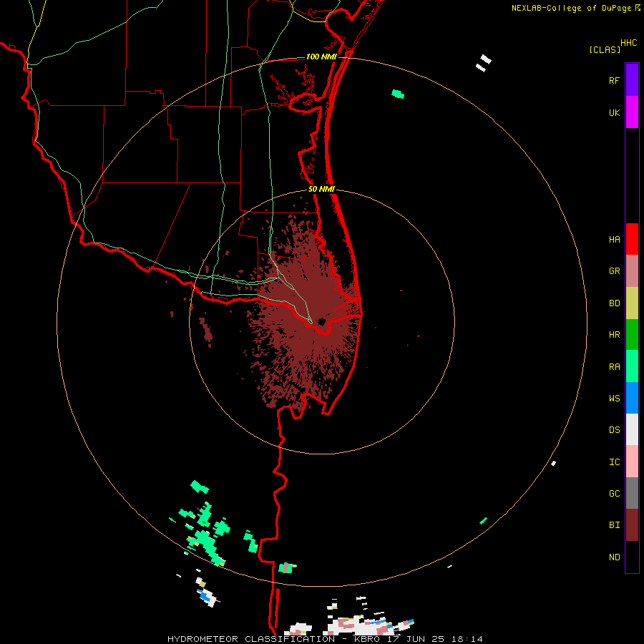
Task: Click the black radar site dot
Action: pyautogui.click(x=321, y=321)
